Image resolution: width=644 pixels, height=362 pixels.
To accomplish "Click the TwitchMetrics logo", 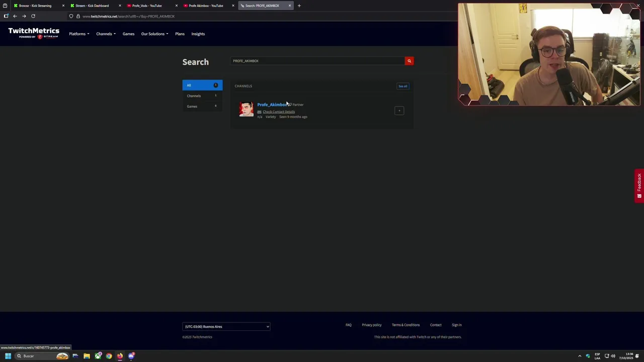I will [x=34, y=33].
